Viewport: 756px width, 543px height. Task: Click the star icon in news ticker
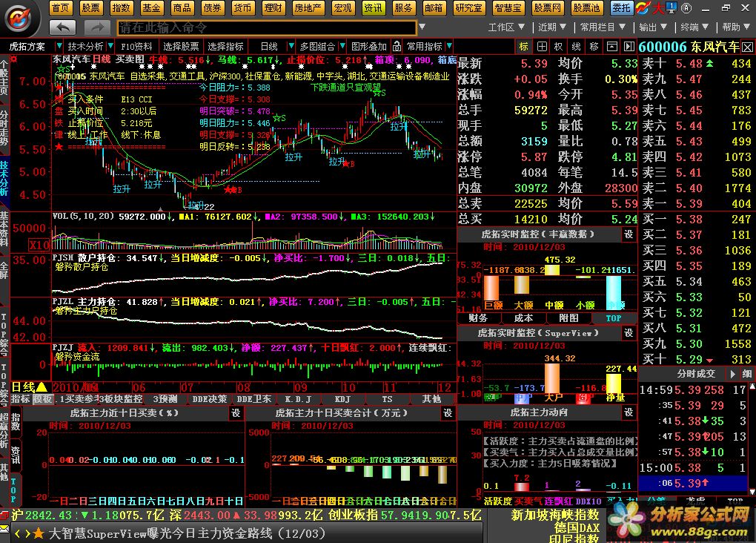[39, 533]
